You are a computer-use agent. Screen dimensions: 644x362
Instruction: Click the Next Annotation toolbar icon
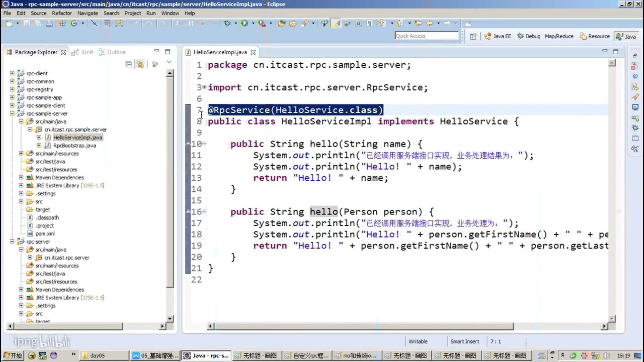point(382,23)
